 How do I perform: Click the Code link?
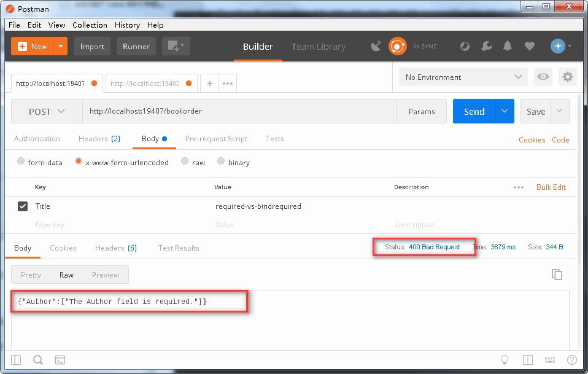pos(560,139)
